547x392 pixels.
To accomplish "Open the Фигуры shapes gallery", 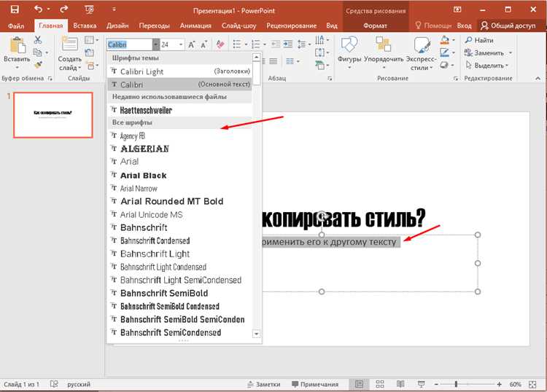I will coord(349,53).
